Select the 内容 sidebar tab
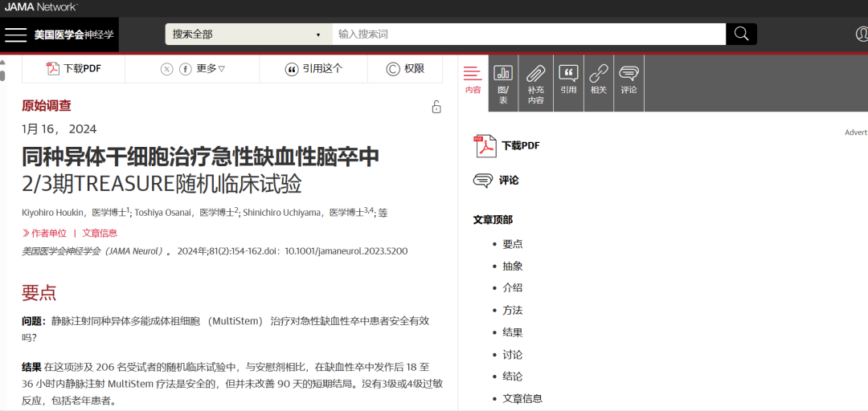 [473, 82]
